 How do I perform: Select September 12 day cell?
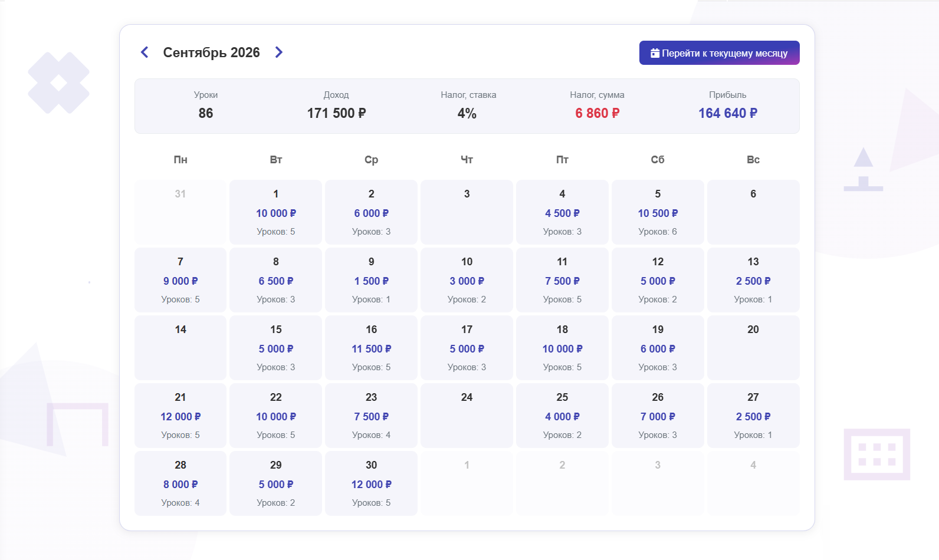[x=658, y=280]
